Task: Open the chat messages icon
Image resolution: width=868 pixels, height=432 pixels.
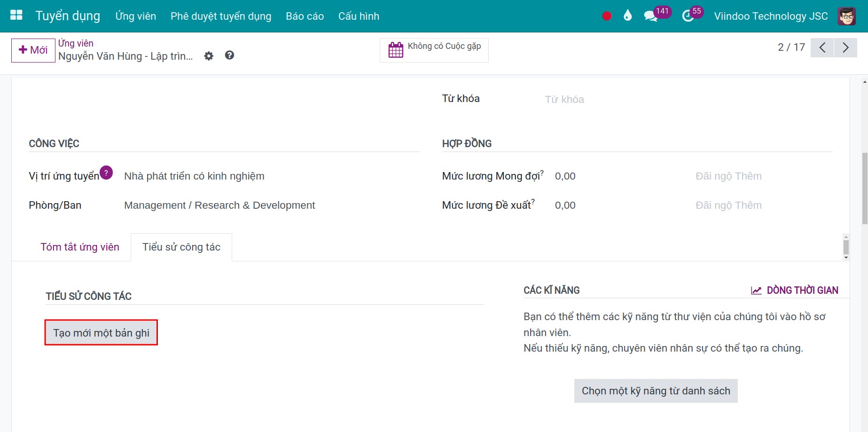Action: (651, 16)
